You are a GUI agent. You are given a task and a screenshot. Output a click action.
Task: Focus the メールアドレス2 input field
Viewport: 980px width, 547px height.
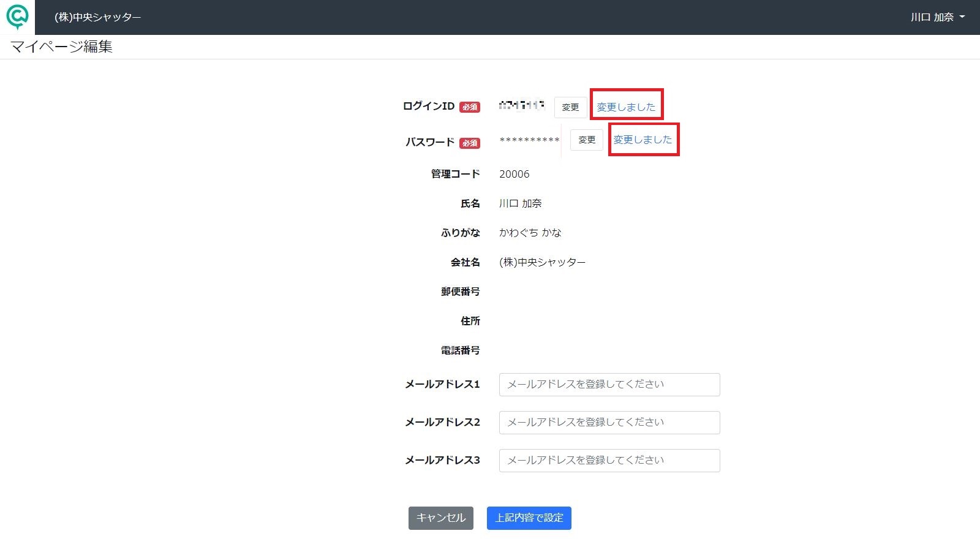(609, 423)
